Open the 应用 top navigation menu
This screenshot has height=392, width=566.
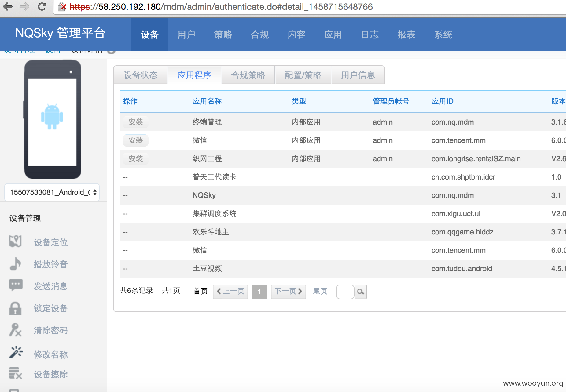(x=333, y=34)
